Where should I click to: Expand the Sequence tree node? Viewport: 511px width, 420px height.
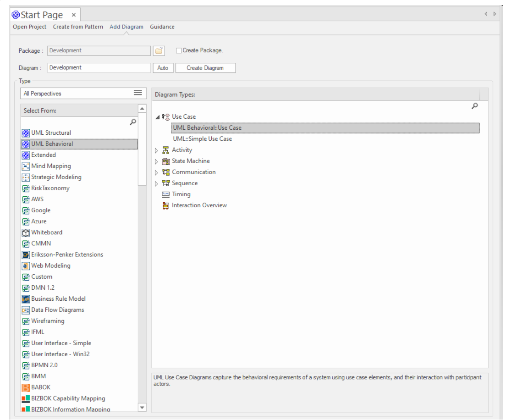[156, 184]
